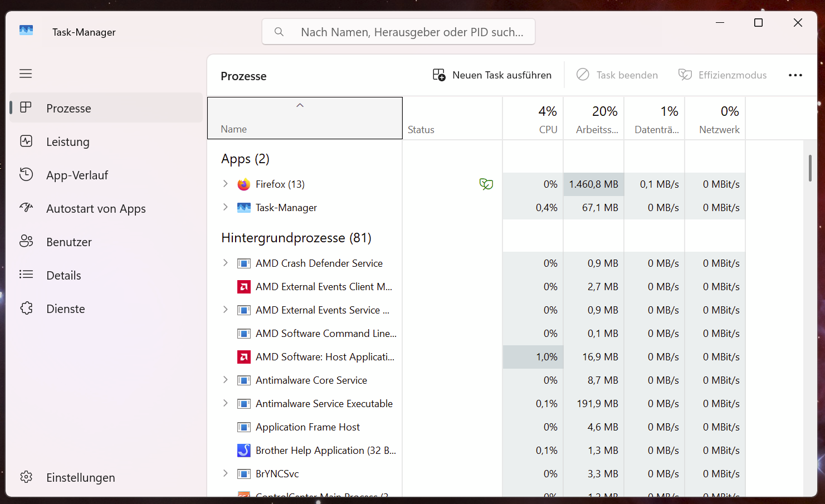
Task: Select Brother Help Application row
Action: pyautogui.click(x=476, y=450)
